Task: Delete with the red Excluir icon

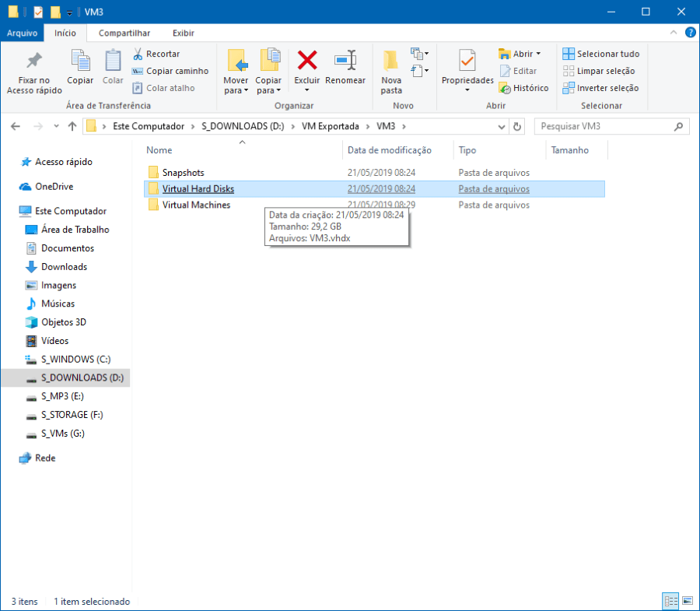Action: pos(307,61)
